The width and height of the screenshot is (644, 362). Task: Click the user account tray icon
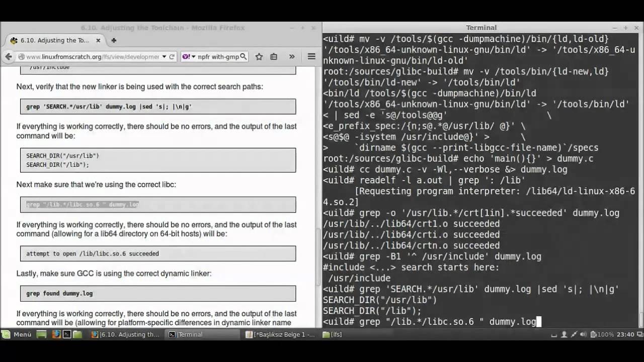click(564, 334)
